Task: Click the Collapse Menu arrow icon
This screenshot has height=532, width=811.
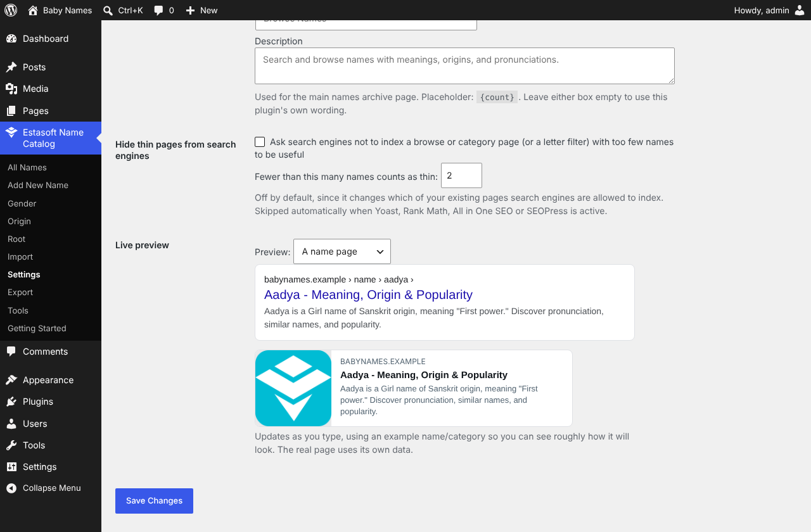Action: 11,488
